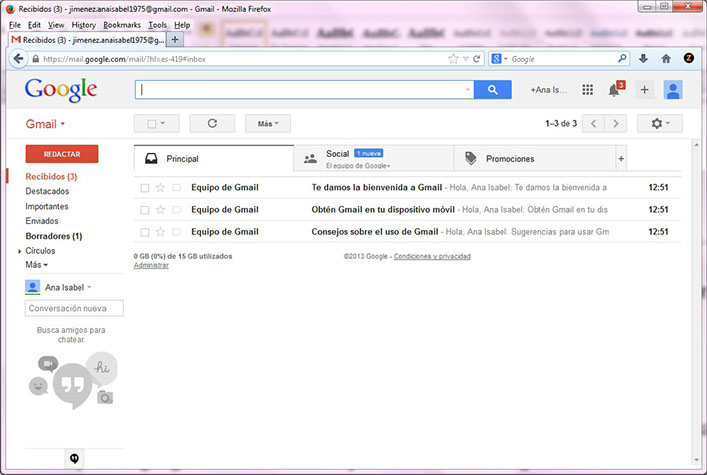Click the Firefox URL address field
707x475 pixels.
(243, 59)
